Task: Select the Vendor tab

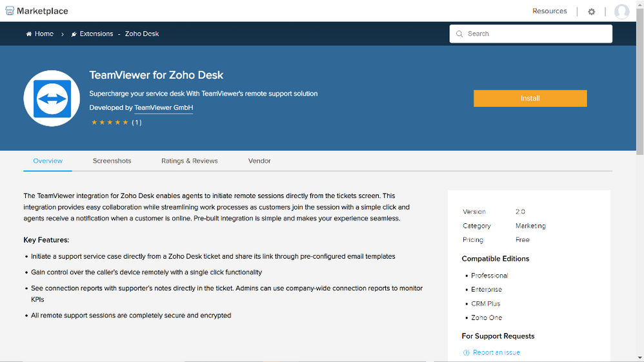Action: point(259,161)
